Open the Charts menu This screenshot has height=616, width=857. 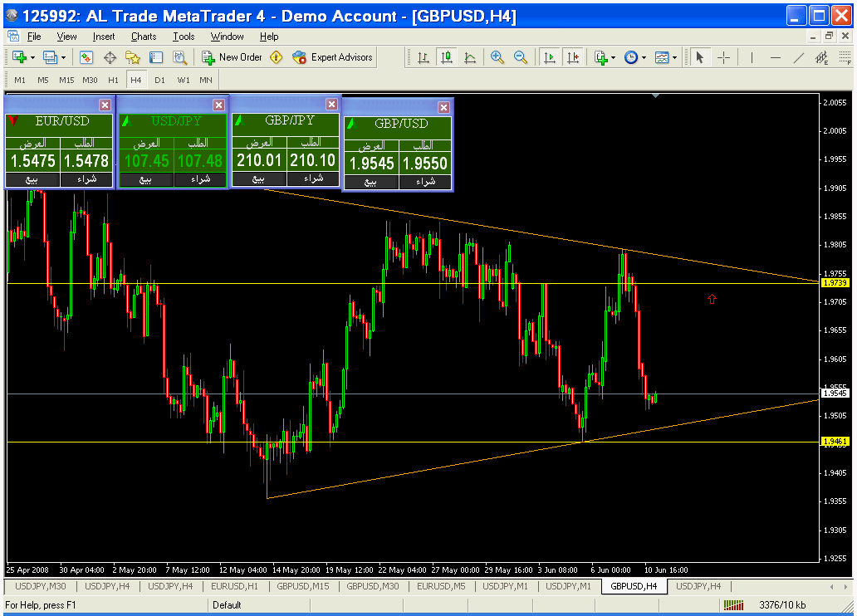[144, 37]
